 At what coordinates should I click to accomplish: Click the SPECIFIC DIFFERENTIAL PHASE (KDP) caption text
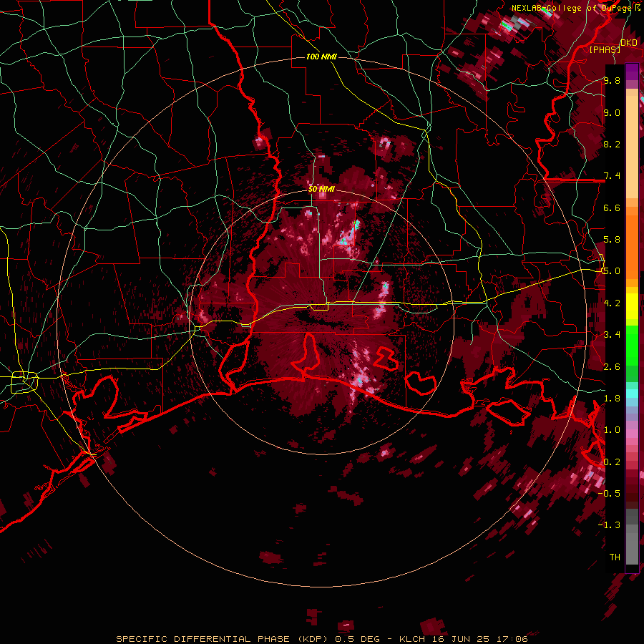click(x=223, y=639)
